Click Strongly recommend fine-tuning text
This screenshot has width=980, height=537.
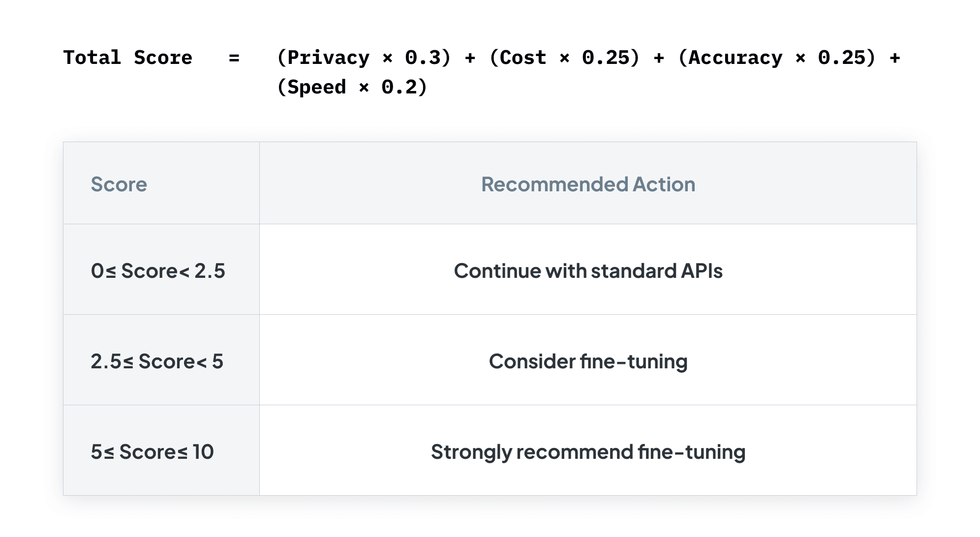coord(588,451)
